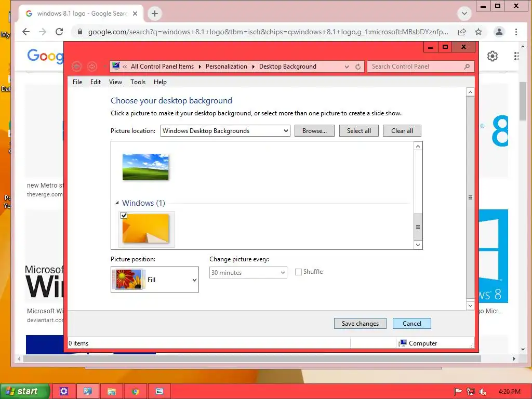Image resolution: width=532 pixels, height=399 pixels.
Task: Collapse the Windows (1) group
Action: (117, 203)
